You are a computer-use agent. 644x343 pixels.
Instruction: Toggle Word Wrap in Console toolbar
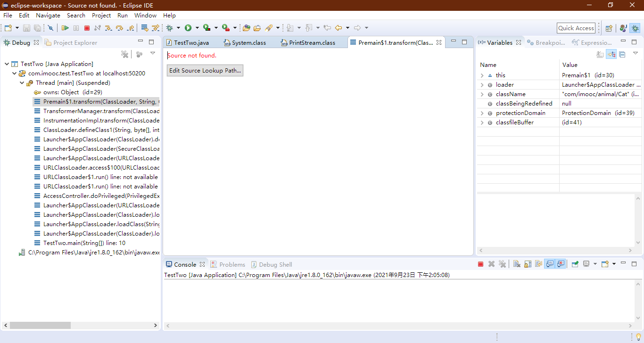538,264
